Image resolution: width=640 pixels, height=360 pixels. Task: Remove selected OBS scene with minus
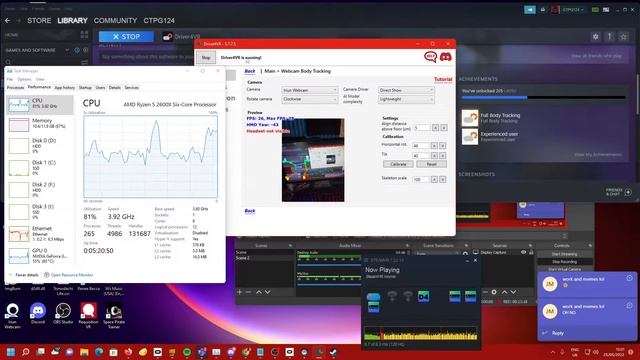pos(249,292)
